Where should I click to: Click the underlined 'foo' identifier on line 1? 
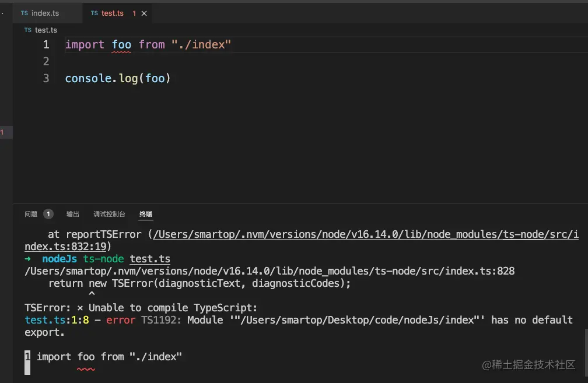121,45
